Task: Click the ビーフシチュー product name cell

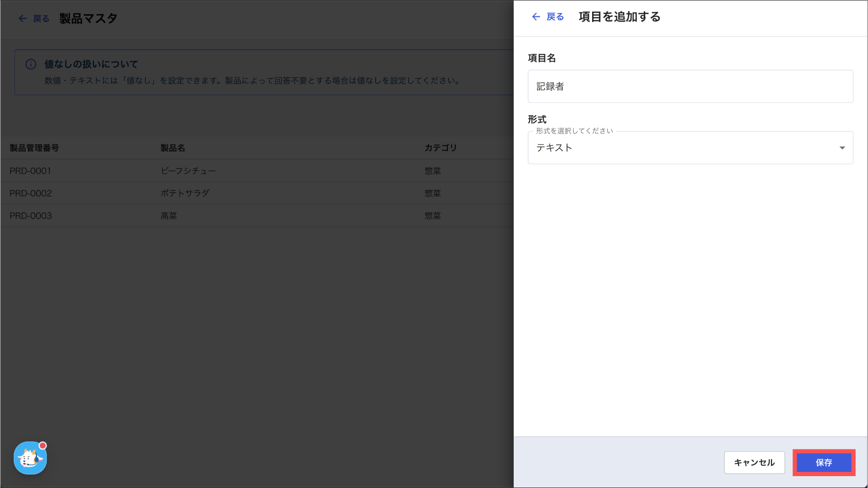Action: pos(188,171)
